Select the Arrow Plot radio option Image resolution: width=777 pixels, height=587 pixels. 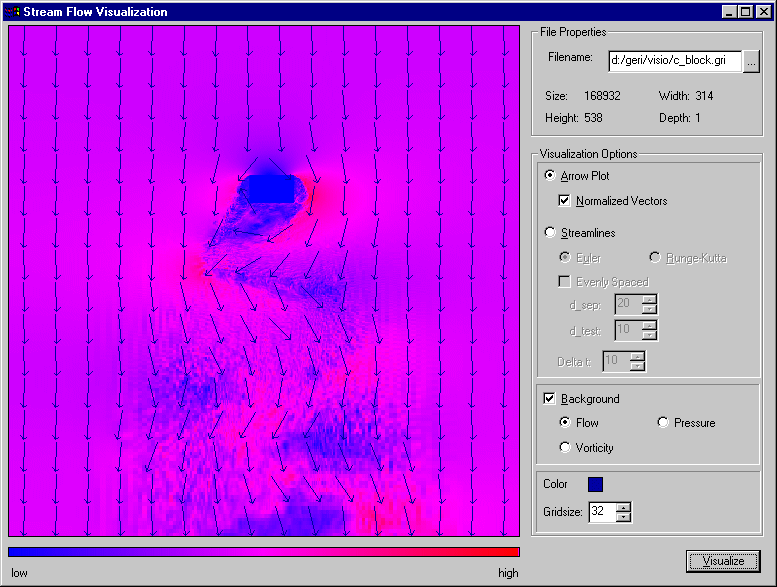pos(550,176)
